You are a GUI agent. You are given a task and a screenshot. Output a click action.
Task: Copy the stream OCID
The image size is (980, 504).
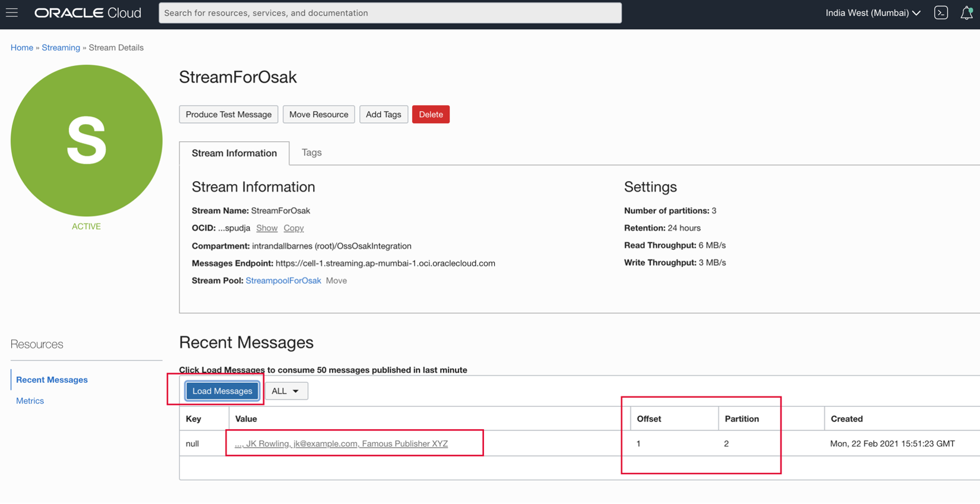pos(293,228)
